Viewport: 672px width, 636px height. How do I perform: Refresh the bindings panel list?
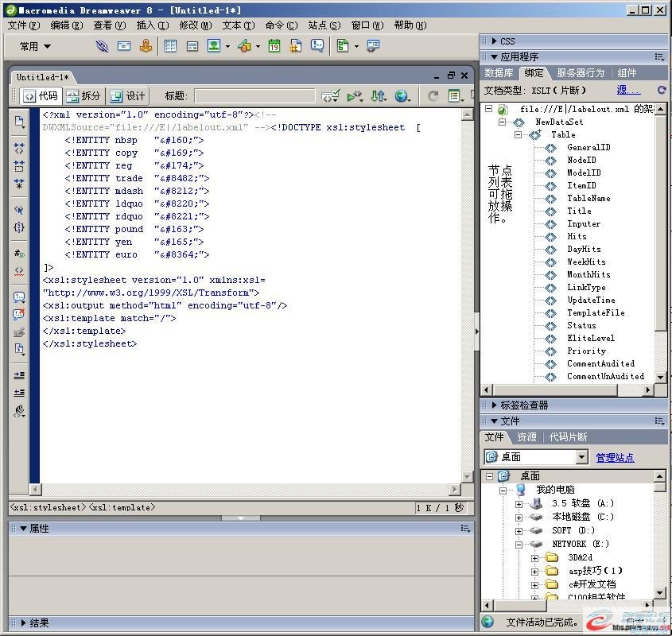click(x=661, y=91)
